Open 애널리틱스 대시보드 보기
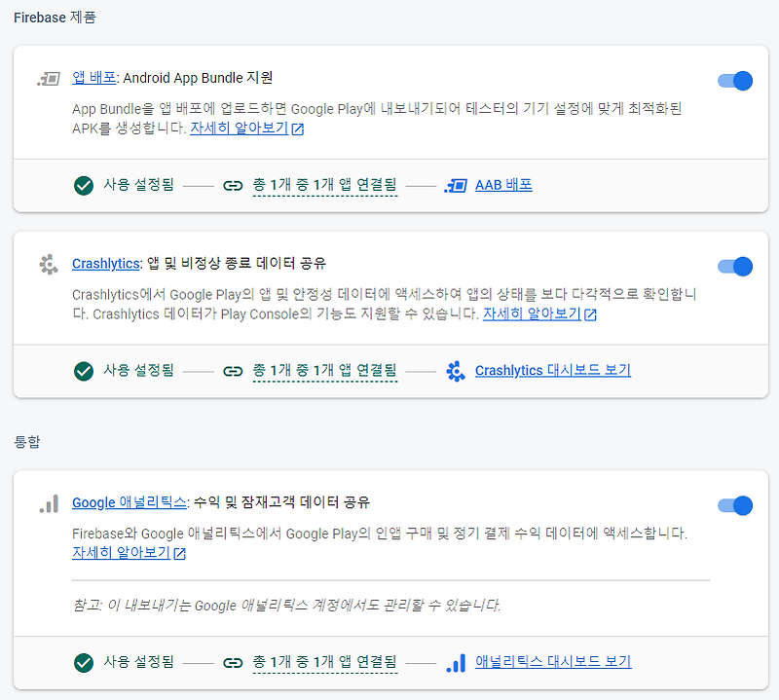The height and width of the screenshot is (700, 779). pyautogui.click(x=550, y=662)
